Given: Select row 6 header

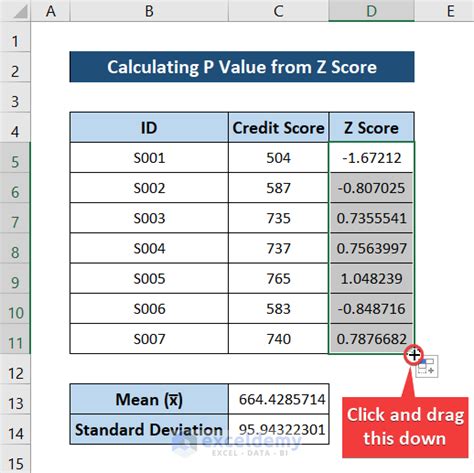Looking at the screenshot, I should [15, 188].
